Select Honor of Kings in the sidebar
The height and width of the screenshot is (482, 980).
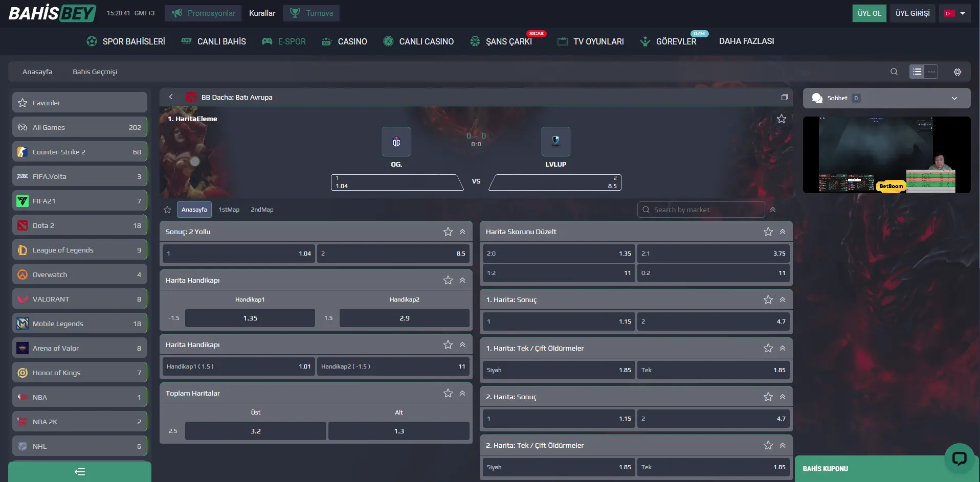80,373
